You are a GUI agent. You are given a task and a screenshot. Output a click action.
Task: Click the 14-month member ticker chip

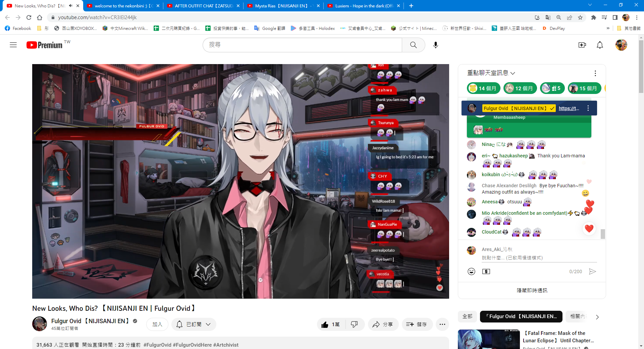click(x=484, y=88)
